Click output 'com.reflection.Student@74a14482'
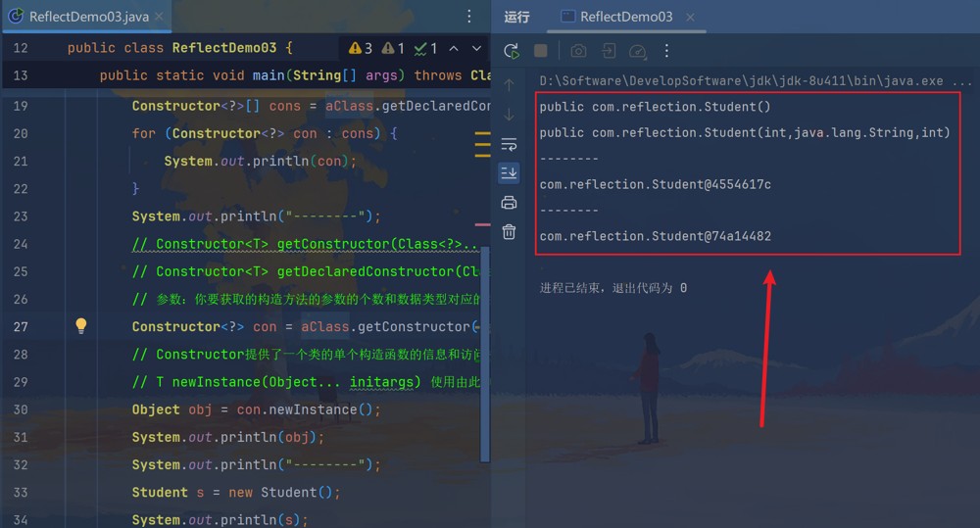Viewport: 980px width, 528px height. point(655,236)
